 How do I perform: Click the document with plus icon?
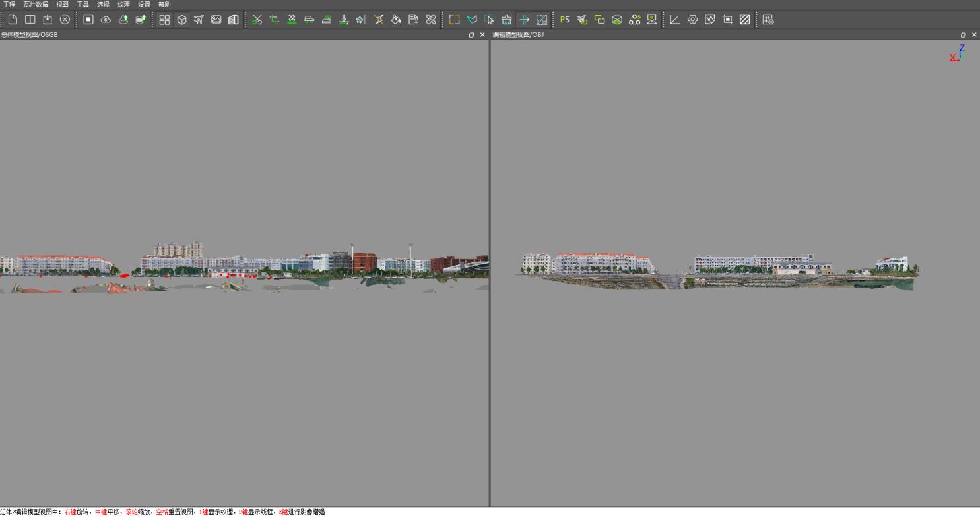413,20
